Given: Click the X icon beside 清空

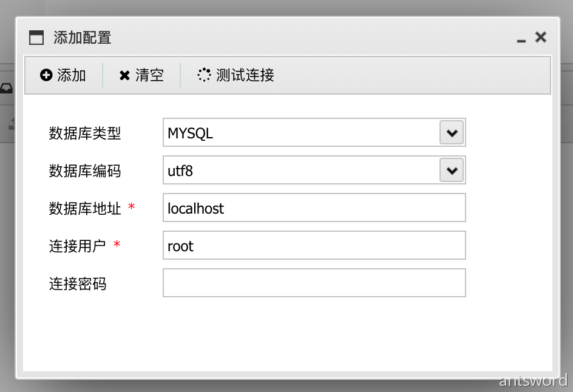Looking at the screenshot, I should tap(124, 75).
